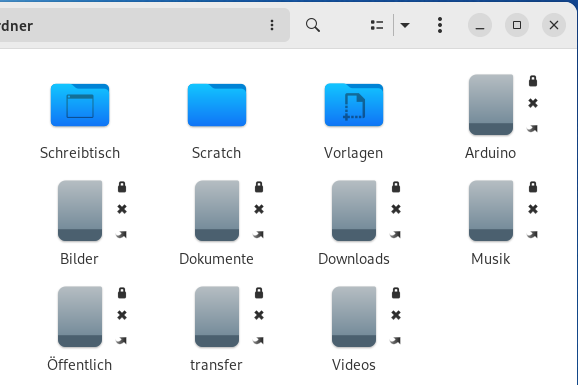This screenshot has height=385, width=578.
Task: Click the Videos label
Action: 354,365
